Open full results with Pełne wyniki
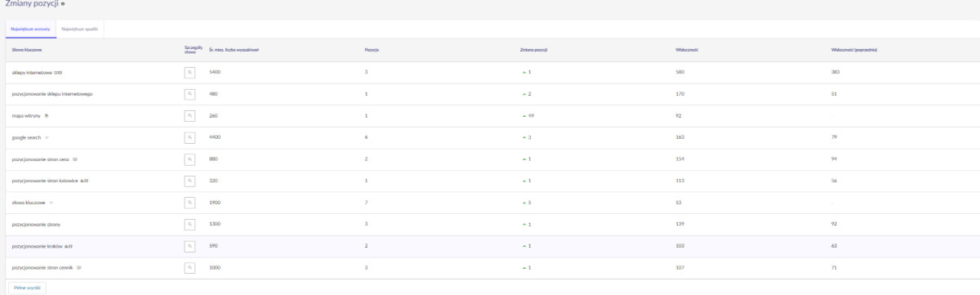The image size is (980, 295). [26, 287]
